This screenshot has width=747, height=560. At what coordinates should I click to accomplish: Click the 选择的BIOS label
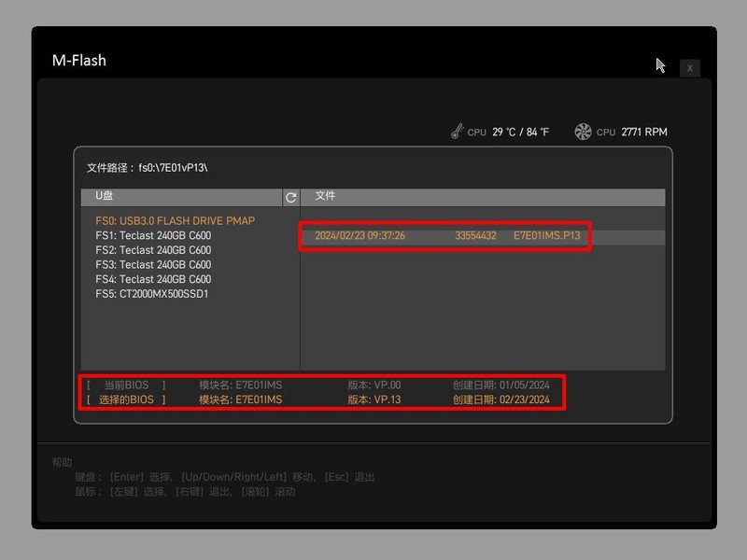pyautogui.click(x=126, y=399)
